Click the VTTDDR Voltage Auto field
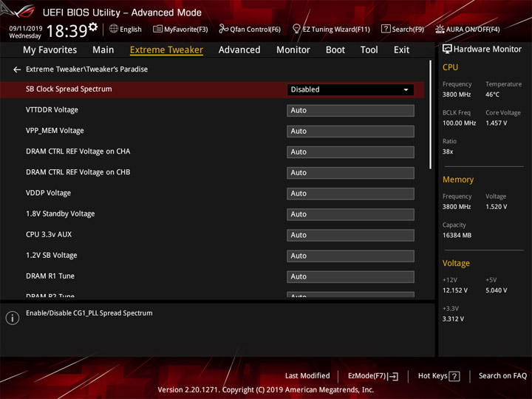Viewport: 532px width, 399px height. (350, 111)
